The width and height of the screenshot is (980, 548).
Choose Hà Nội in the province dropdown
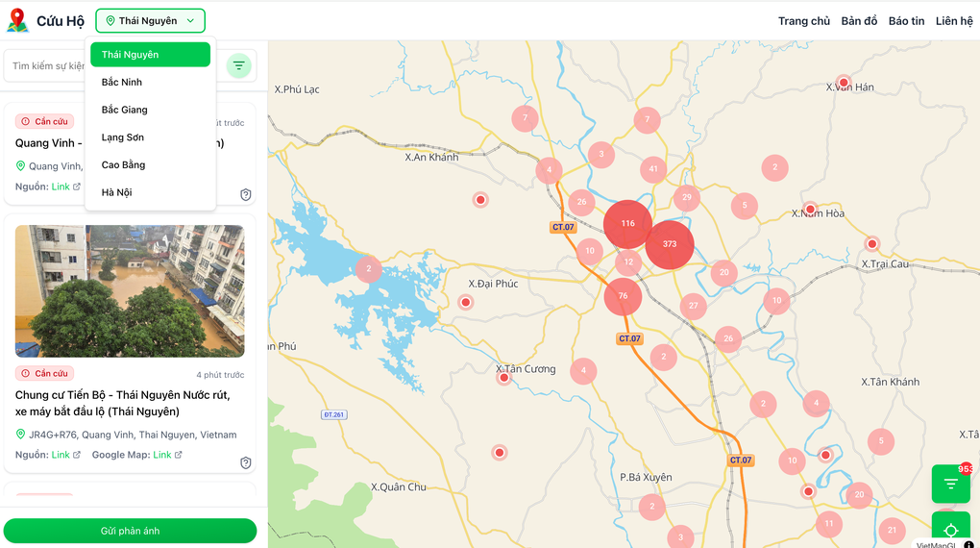(117, 192)
